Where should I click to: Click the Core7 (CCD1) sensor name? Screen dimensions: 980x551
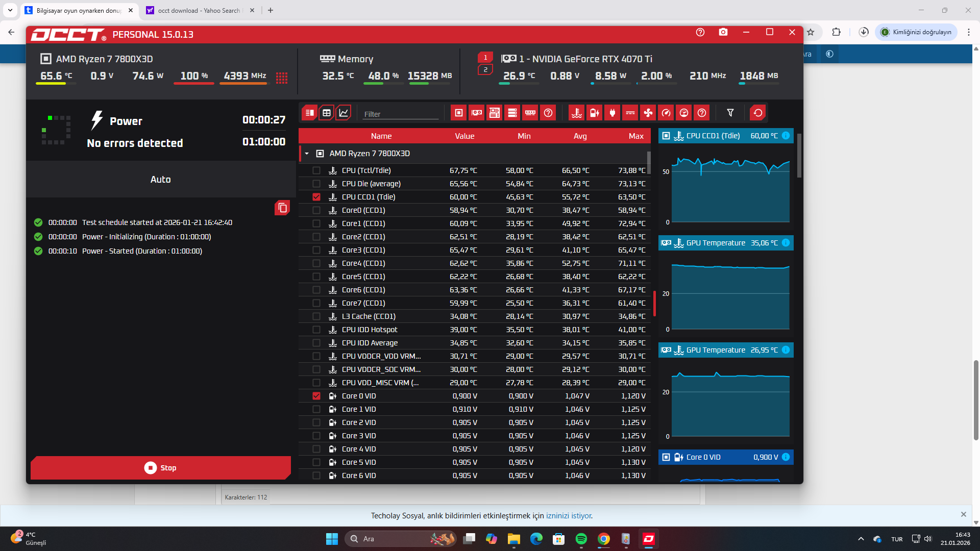(363, 303)
